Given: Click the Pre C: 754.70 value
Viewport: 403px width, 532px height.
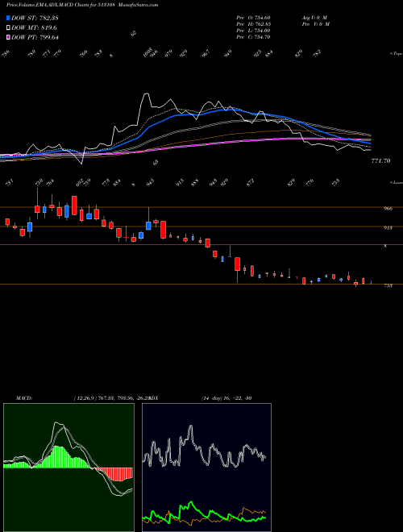Looking at the screenshot, I should pyautogui.click(x=253, y=37).
